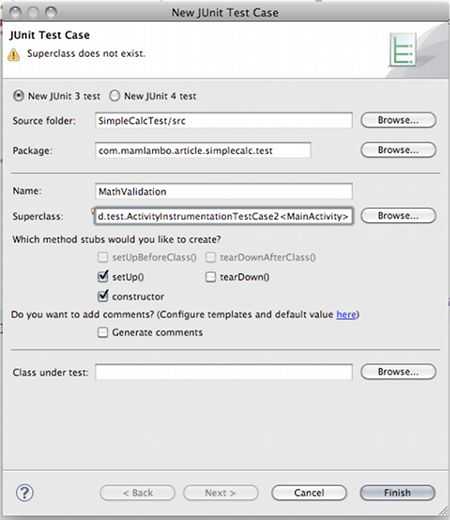Open the 'here' templates configuration link
The width and height of the screenshot is (450, 520).
tap(346, 315)
